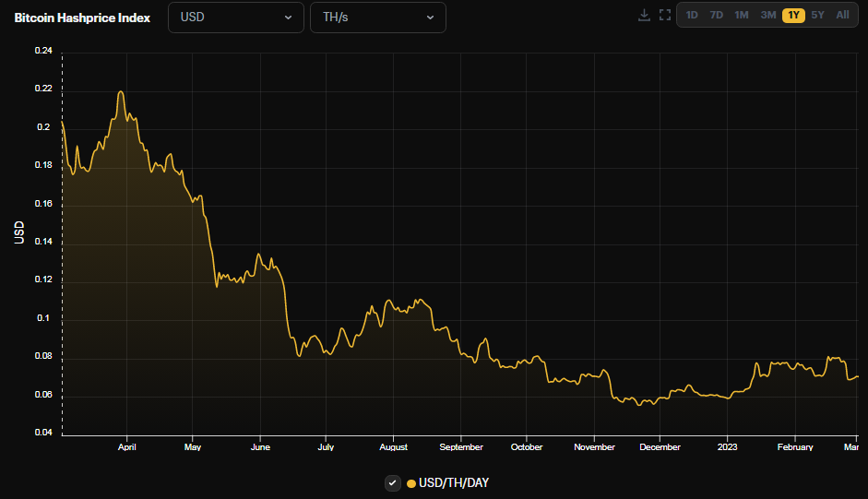Image resolution: width=868 pixels, height=499 pixels.
Task: Choose the 5Y time range
Action: coord(818,16)
